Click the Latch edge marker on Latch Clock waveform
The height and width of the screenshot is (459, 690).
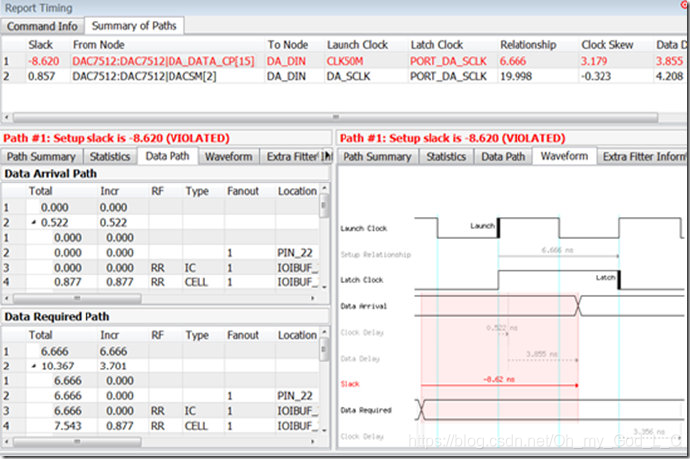[x=619, y=280]
